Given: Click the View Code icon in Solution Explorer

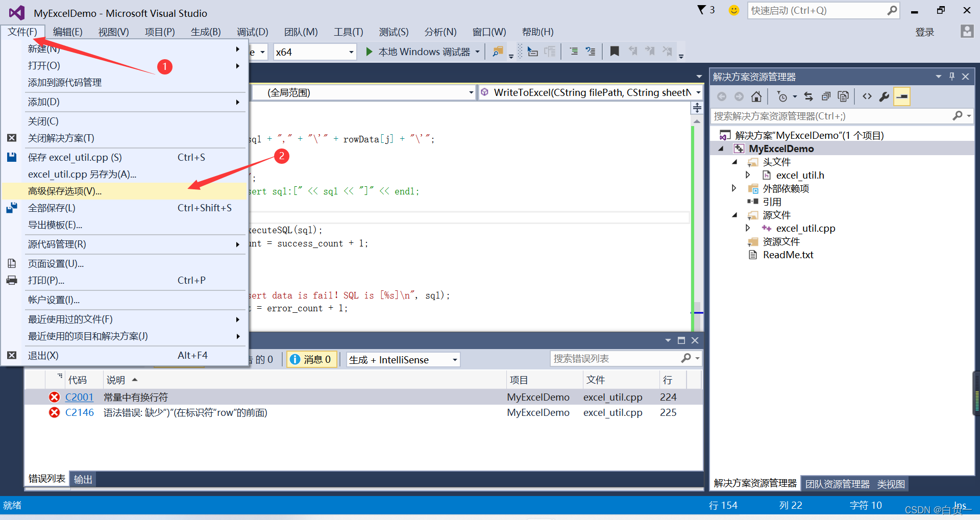Looking at the screenshot, I should coord(867,96).
